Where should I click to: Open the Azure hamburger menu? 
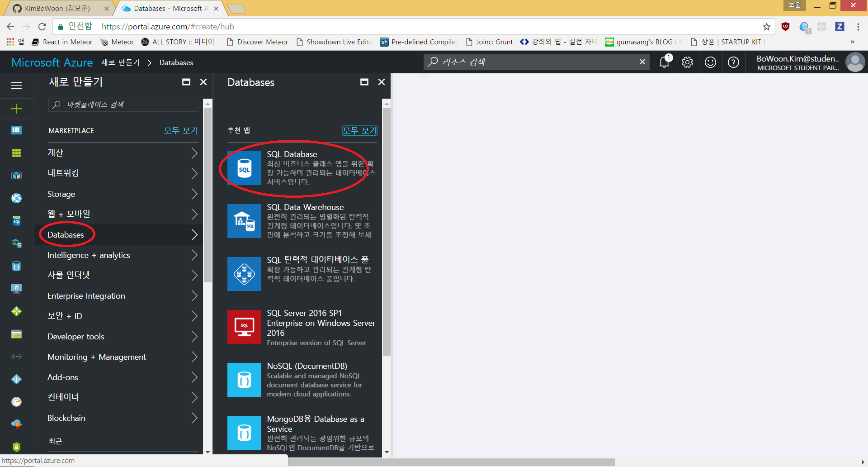(16, 86)
